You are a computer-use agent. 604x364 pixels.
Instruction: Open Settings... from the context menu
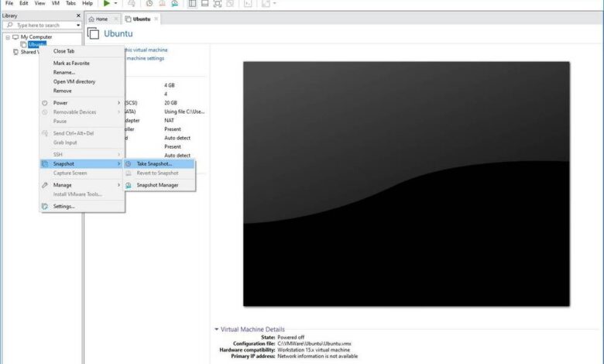(x=82, y=206)
